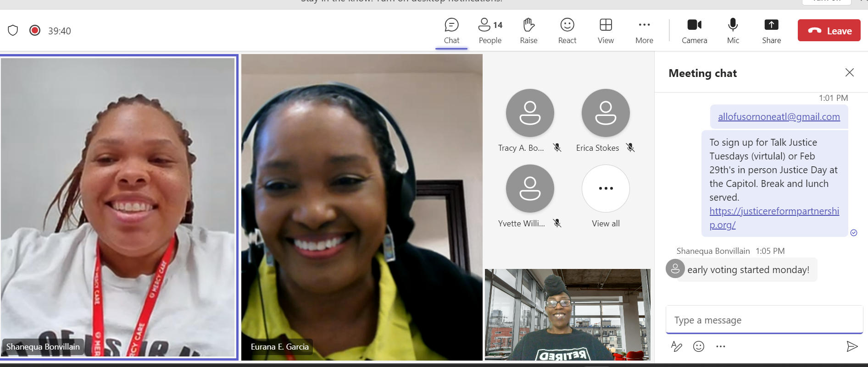Open more messaging options in chat
The image size is (868, 367).
click(x=721, y=346)
